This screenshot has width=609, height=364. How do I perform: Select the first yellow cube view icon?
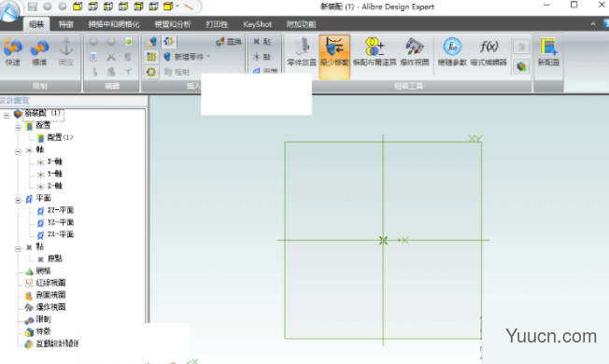pyautogui.click(x=78, y=7)
